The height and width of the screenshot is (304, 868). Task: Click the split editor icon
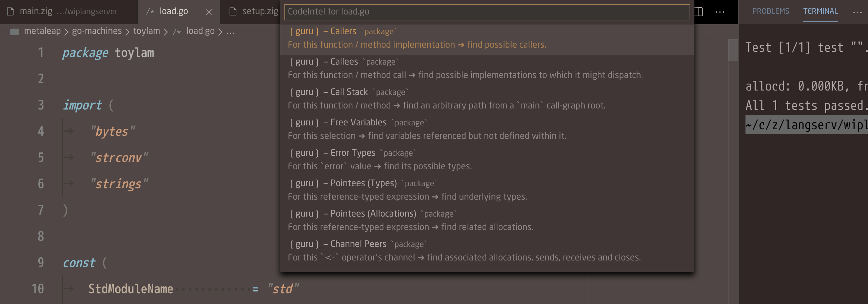[x=699, y=11]
